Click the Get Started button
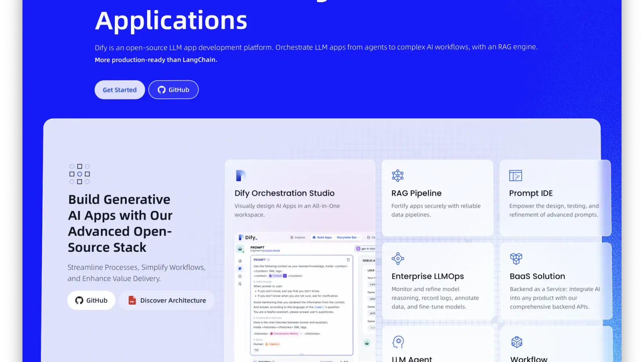This screenshot has width=644, height=362. pos(120,90)
